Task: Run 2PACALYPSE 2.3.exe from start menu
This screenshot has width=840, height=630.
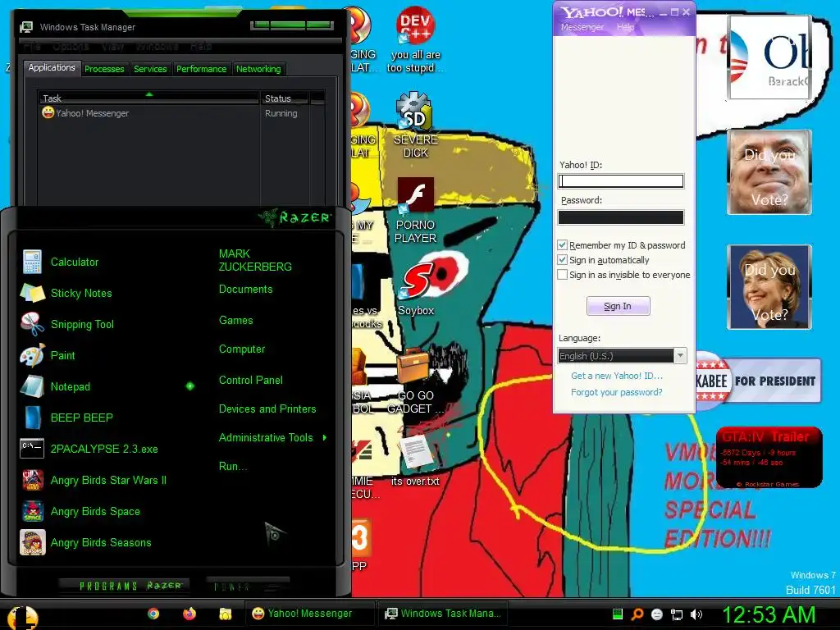Action: coord(89,449)
